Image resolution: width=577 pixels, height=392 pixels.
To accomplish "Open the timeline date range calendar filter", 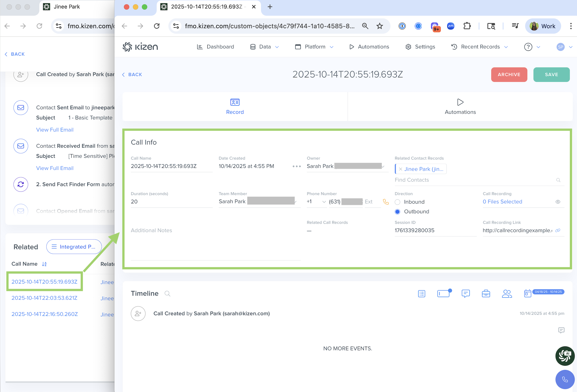I will 527,293.
